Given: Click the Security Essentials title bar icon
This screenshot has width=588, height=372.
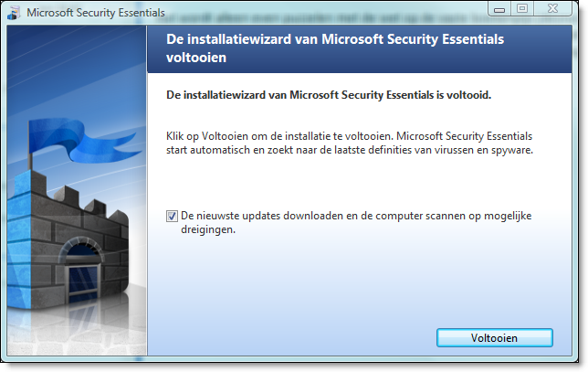Looking at the screenshot, I should pos(14,13).
